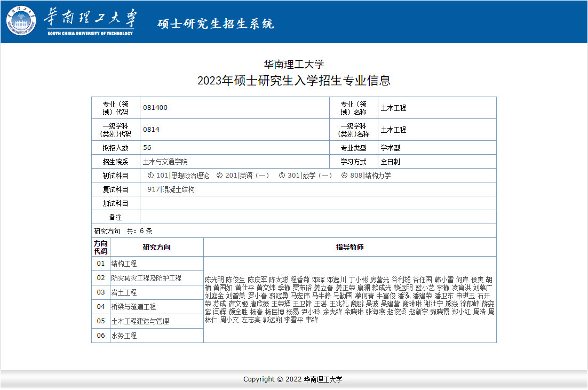Click the 拟招人数 label cell
This screenshot has width=588, height=390.
(116, 148)
